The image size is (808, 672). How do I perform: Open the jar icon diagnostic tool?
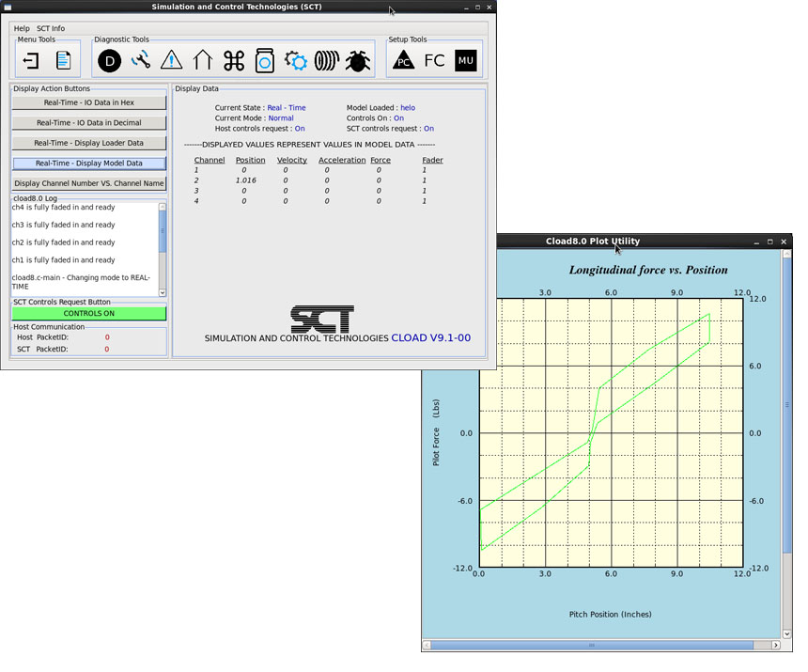[x=265, y=61]
